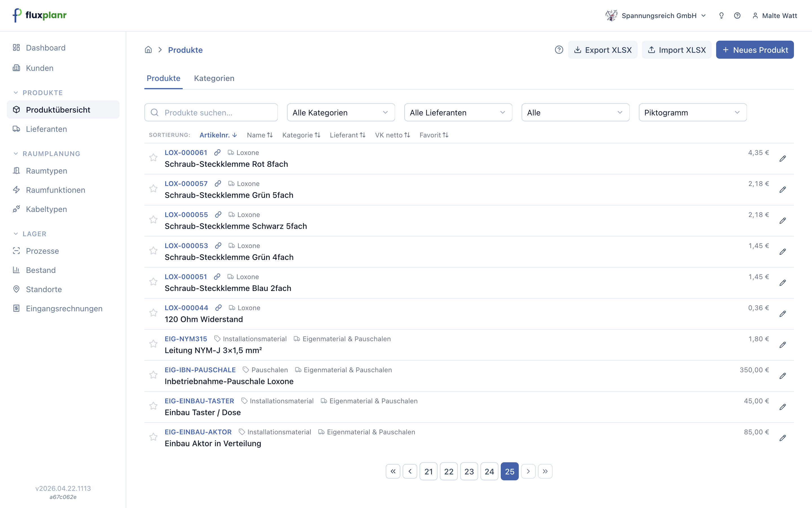The image size is (812, 508).
Task: Click the fluxplanr logo
Action: pos(39,15)
